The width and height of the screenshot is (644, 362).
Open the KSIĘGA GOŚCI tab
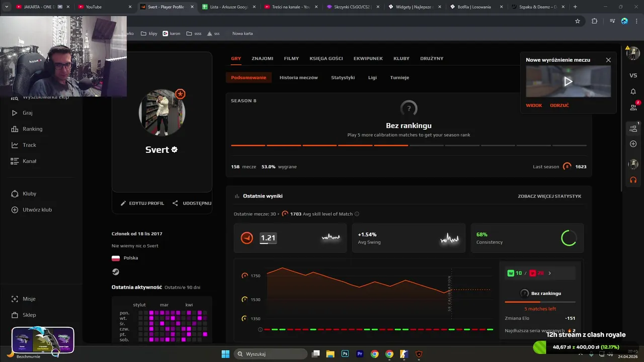tap(326, 58)
